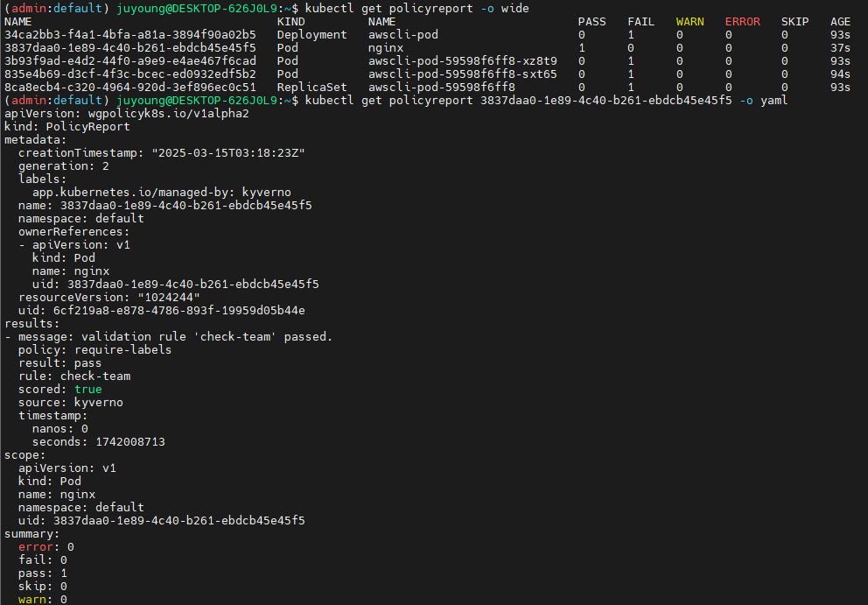
Task: Click the 'kubectl get policyreport -o wide' command
Action: (416, 8)
